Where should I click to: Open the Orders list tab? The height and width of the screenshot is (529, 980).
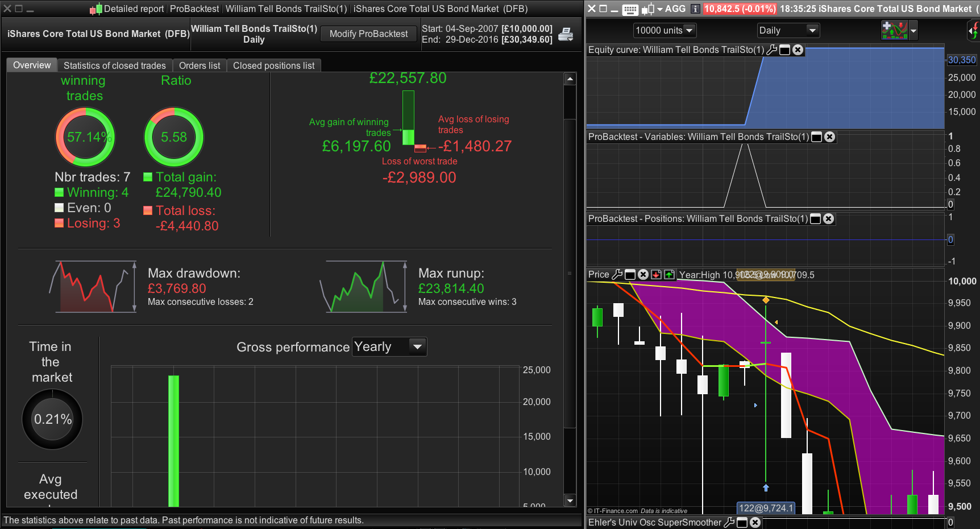pyautogui.click(x=200, y=66)
